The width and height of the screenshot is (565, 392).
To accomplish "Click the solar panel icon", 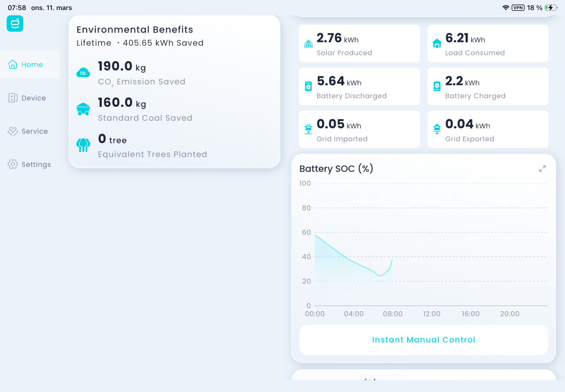I will pos(308,44).
